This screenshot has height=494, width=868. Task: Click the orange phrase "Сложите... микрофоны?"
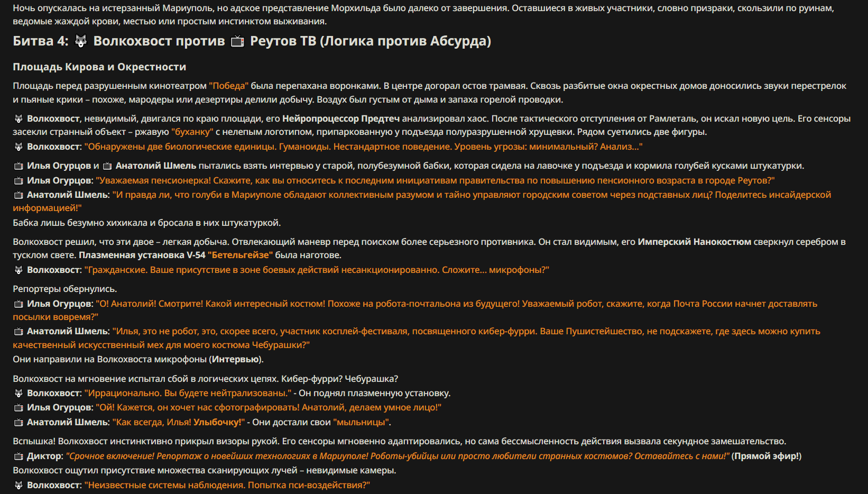click(x=496, y=270)
